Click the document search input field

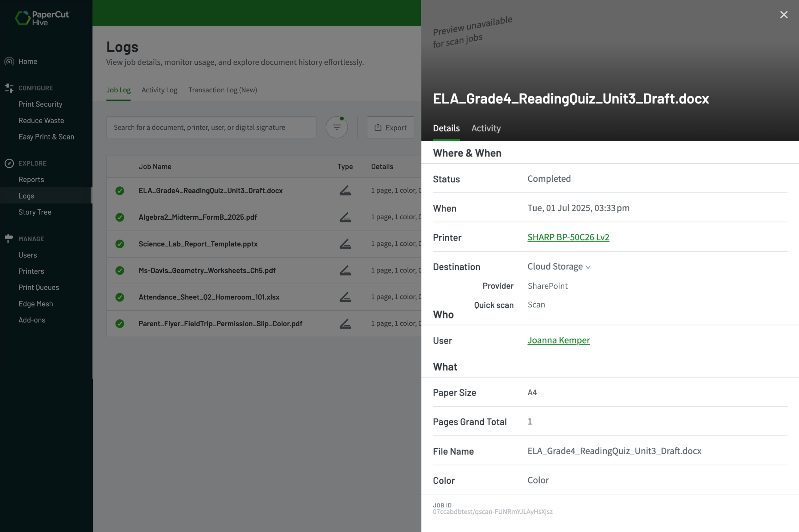coord(211,127)
